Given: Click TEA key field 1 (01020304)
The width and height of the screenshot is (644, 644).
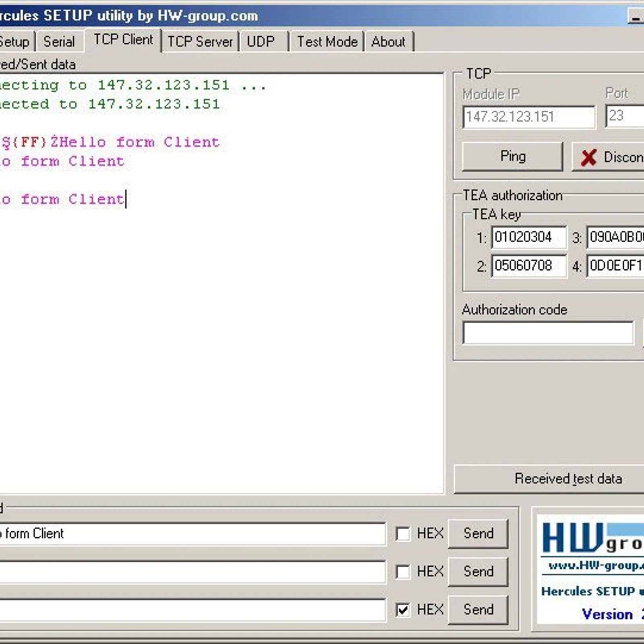Looking at the screenshot, I should click(x=528, y=237).
